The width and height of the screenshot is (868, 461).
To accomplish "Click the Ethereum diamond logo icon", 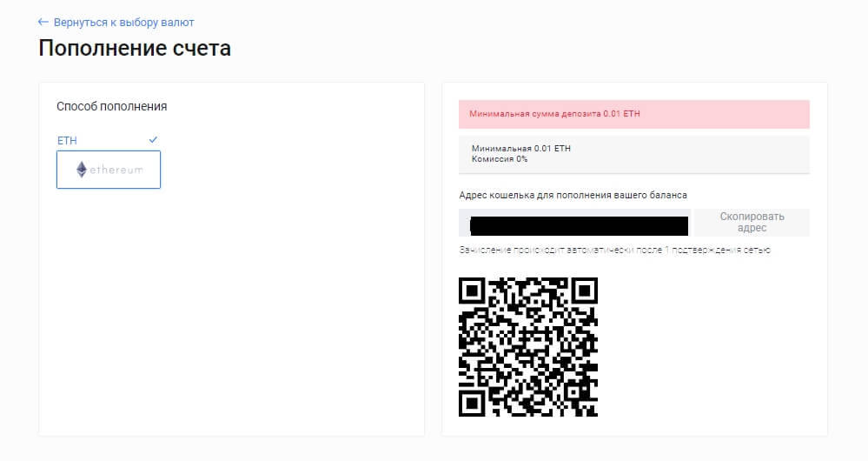I will pyautogui.click(x=82, y=170).
